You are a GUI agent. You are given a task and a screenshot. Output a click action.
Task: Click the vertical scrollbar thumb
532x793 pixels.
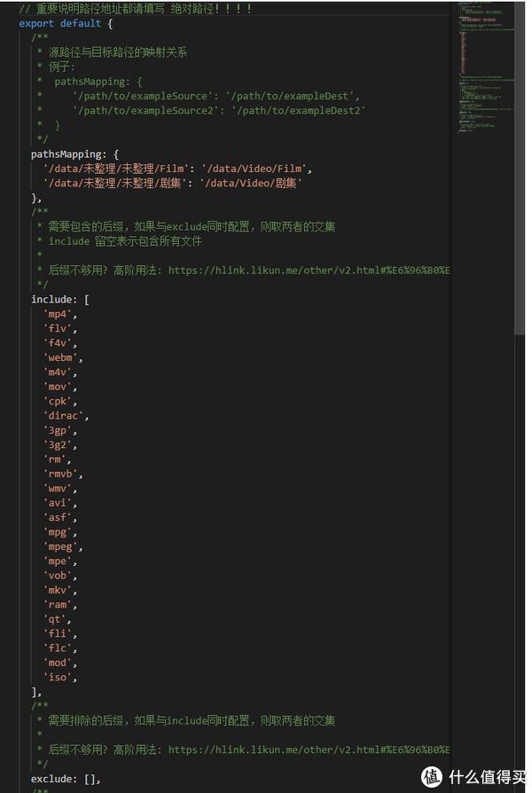(520, 168)
